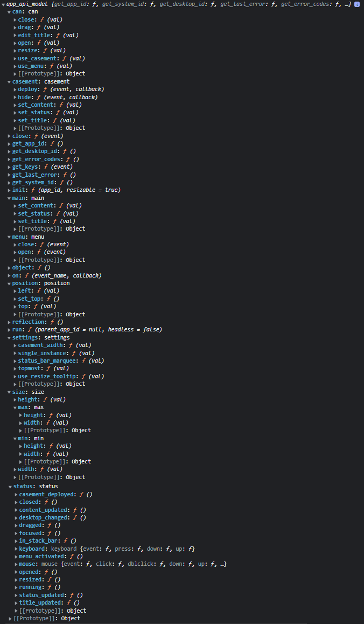This screenshot has width=364, height=624.
Task: Collapse the 'min: min' subgroup
Action: click(15, 439)
